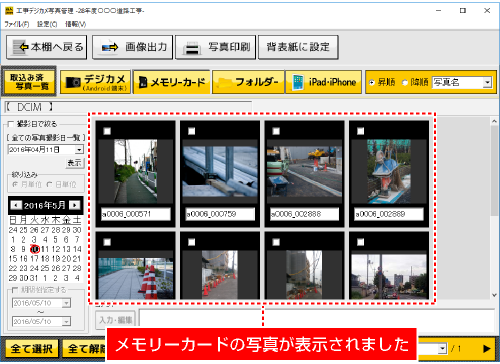Viewport: 500px width, 364px height.
Task: Select thumbnail of photo a0006_000571
Action: 136,172
